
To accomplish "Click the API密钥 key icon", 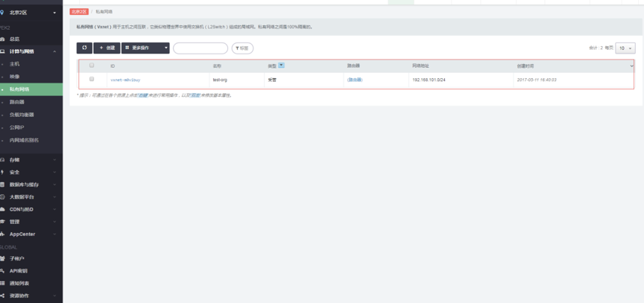I will (3, 271).
